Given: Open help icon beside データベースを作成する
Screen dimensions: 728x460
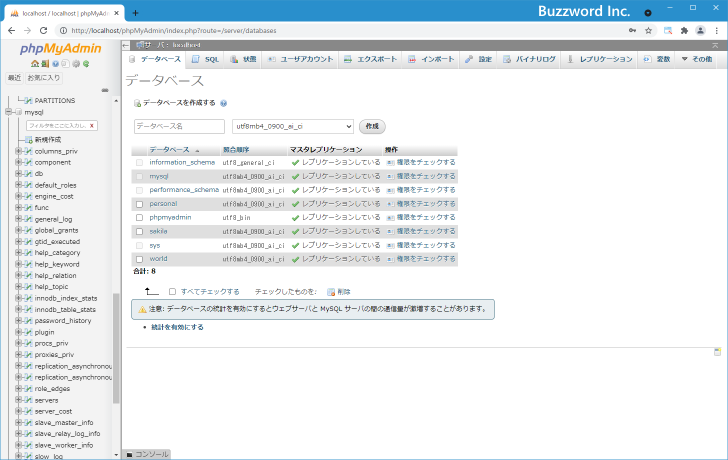Looking at the screenshot, I should click(x=223, y=103).
